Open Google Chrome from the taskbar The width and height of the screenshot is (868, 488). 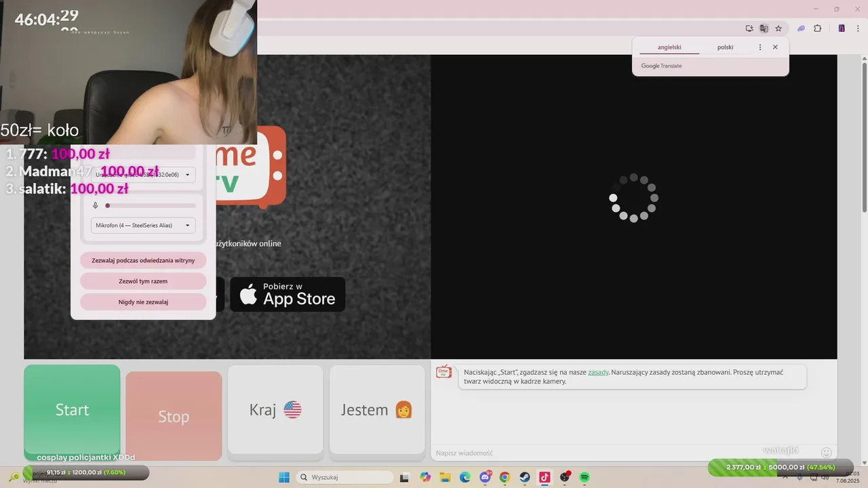click(x=505, y=477)
